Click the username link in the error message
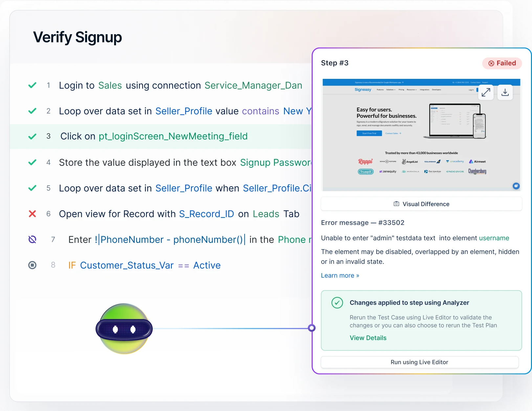 coord(494,238)
